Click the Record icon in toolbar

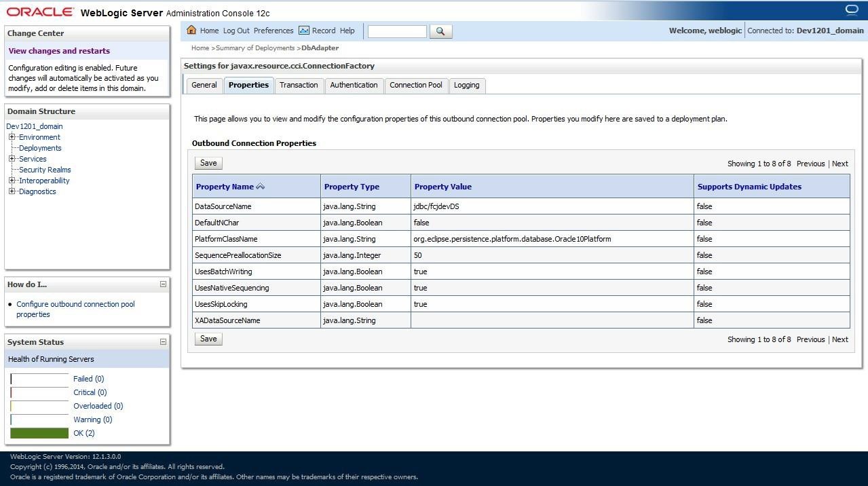point(304,31)
